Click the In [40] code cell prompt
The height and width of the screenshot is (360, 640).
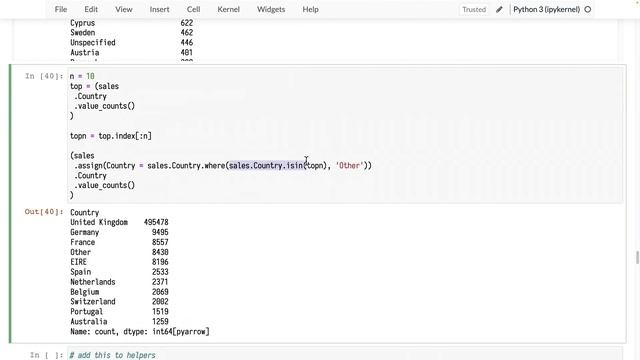click(x=44, y=76)
